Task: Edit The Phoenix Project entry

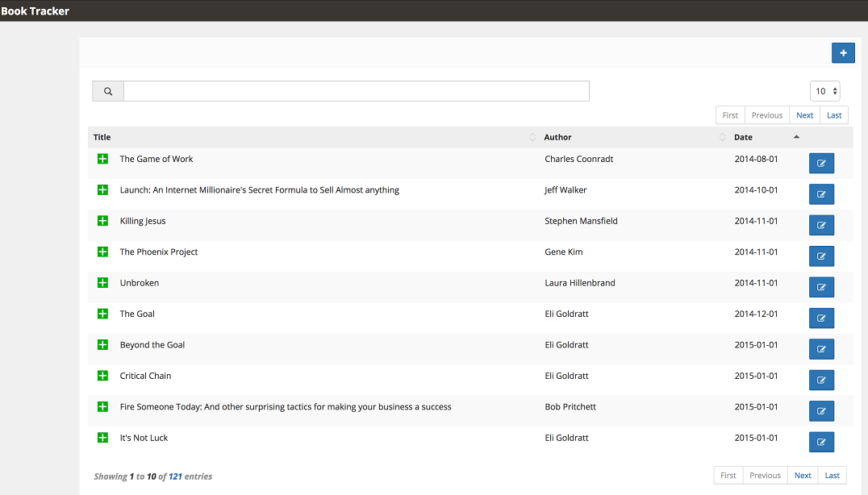Action: pyautogui.click(x=821, y=256)
